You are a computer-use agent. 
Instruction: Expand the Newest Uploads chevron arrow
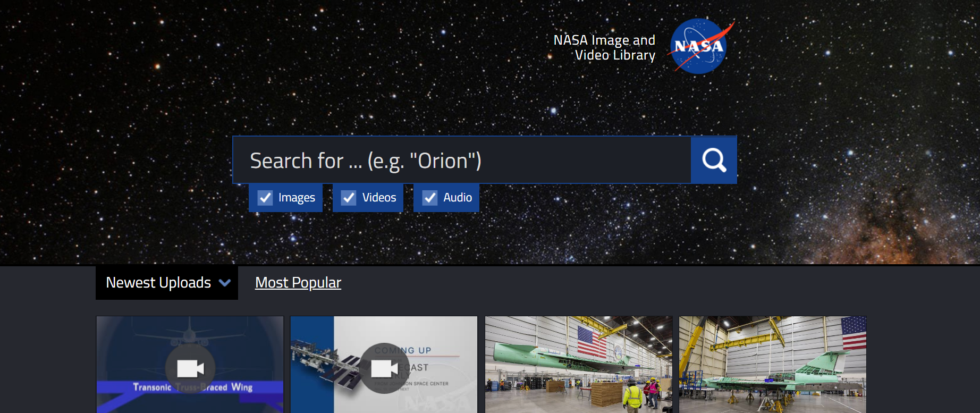pyautogui.click(x=225, y=283)
